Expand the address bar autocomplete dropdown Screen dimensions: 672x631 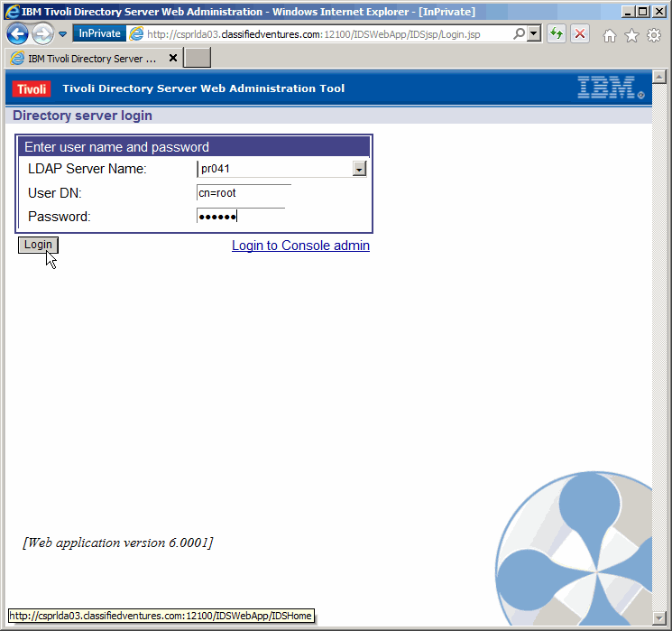pyautogui.click(x=534, y=33)
